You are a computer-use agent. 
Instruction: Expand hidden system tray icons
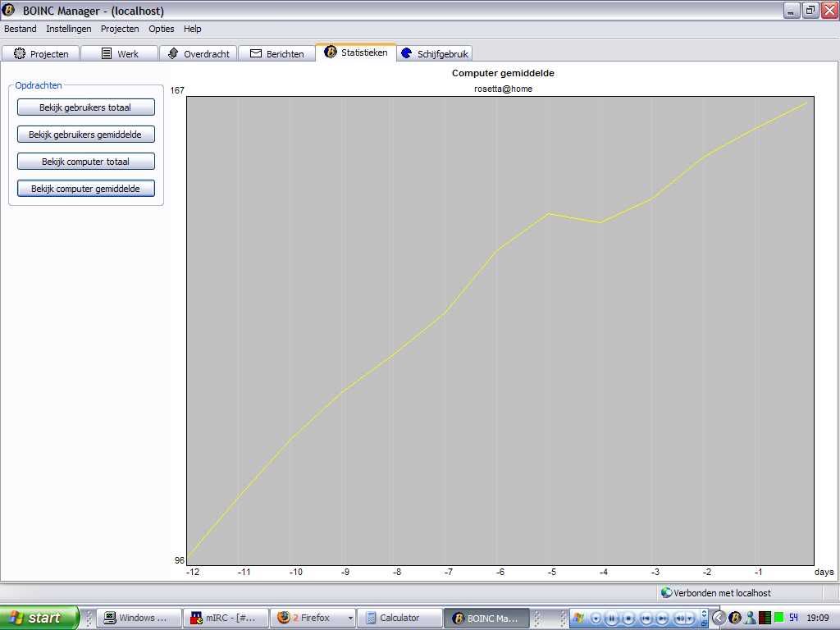[x=719, y=618]
